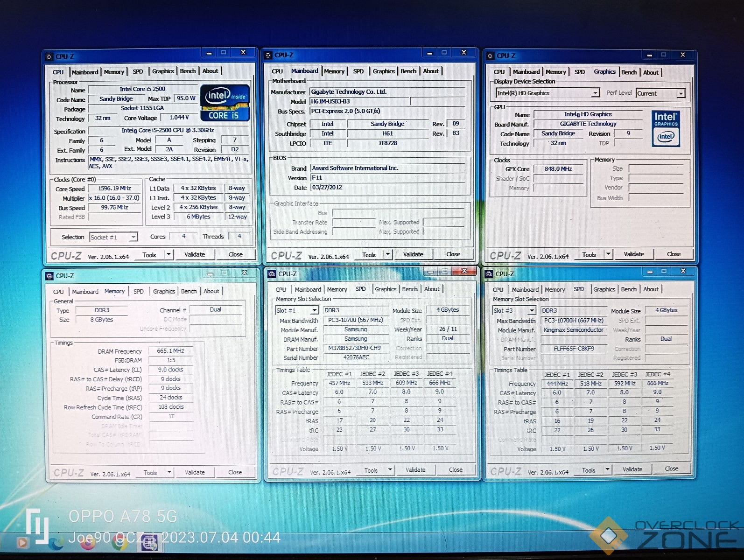Click CPU-Z title icon of DDR3 timings window

pos(49,276)
